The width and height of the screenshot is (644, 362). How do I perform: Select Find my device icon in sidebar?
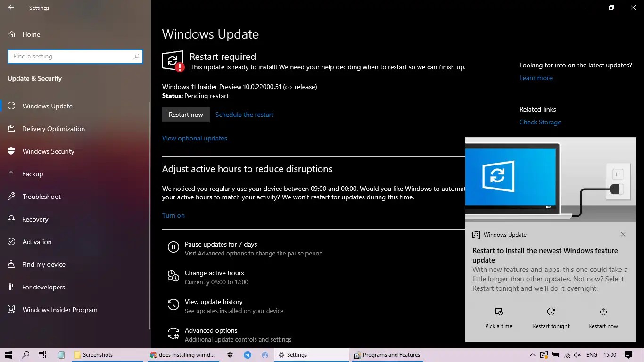coord(12,264)
